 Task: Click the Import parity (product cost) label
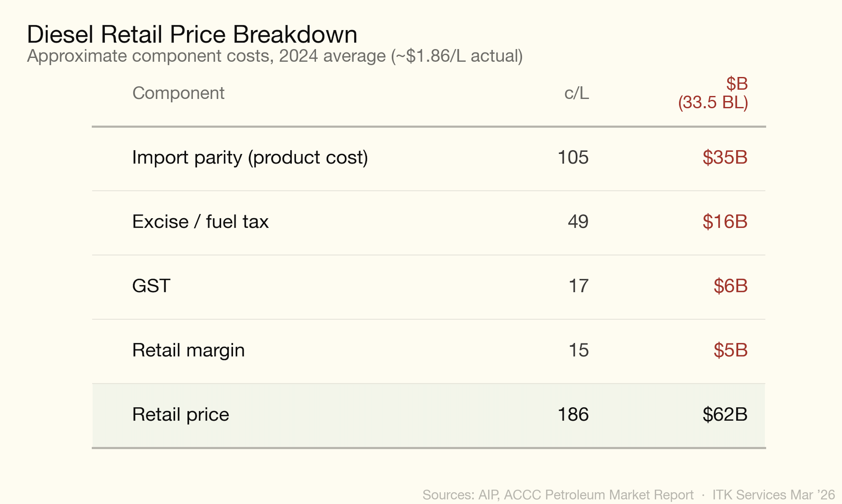coord(250,158)
